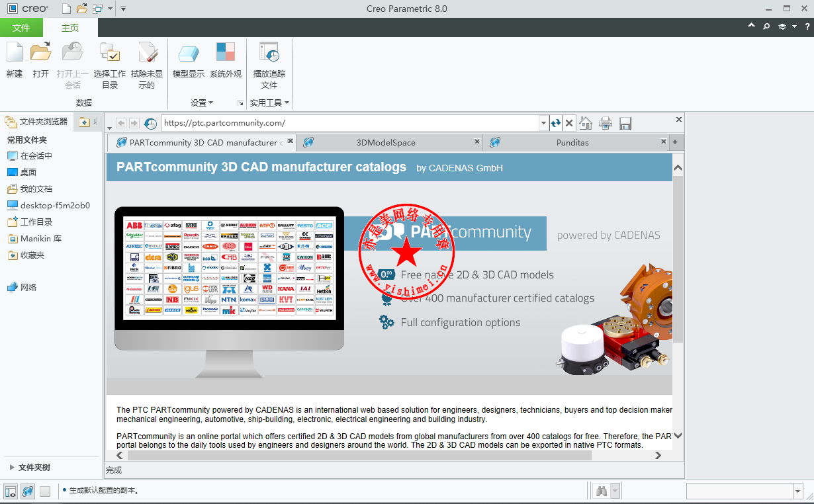The width and height of the screenshot is (814, 504).
Task: Click the folder favorites icon beside 文件夹浏览器
Action: [84, 122]
